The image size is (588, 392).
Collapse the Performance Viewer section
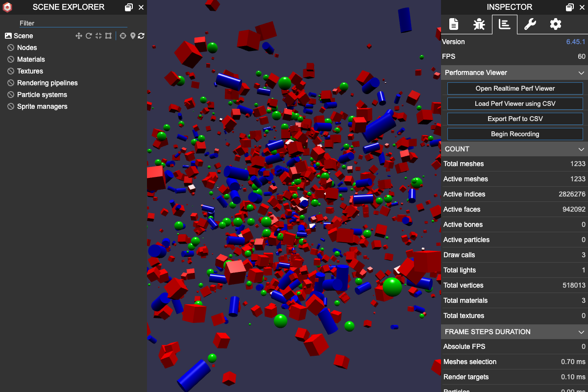(581, 73)
